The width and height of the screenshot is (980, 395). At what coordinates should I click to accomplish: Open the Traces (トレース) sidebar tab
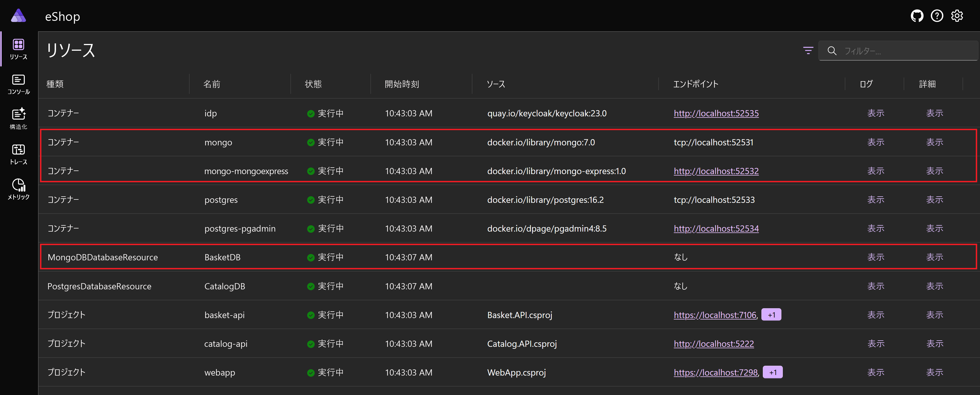[18, 154]
